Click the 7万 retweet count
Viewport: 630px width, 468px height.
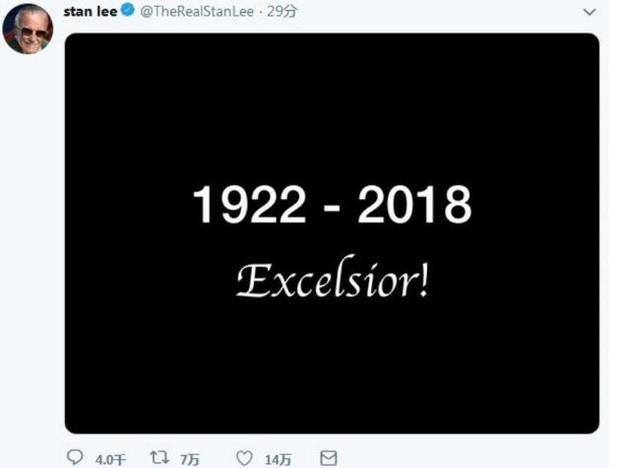[189, 459]
